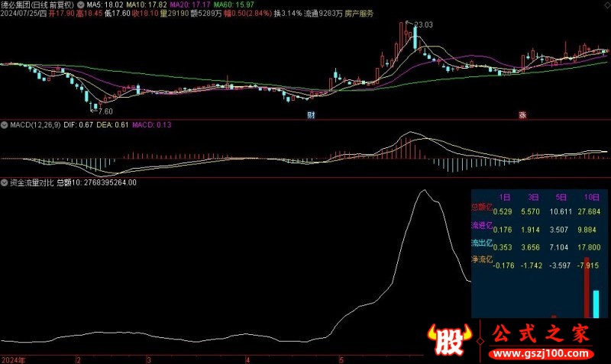Click the 2024年 time axis label
The width and height of the screenshot is (611, 364).
[14, 360]
